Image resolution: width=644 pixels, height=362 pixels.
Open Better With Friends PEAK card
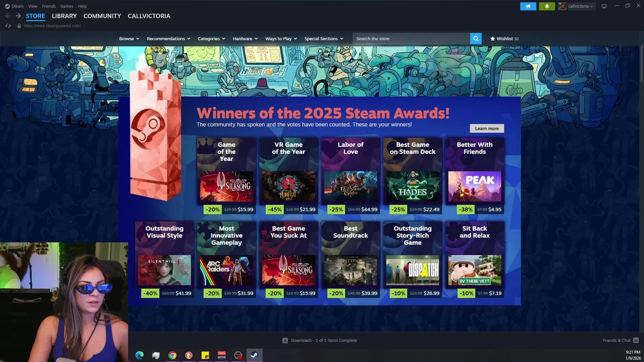pos(474,176)
